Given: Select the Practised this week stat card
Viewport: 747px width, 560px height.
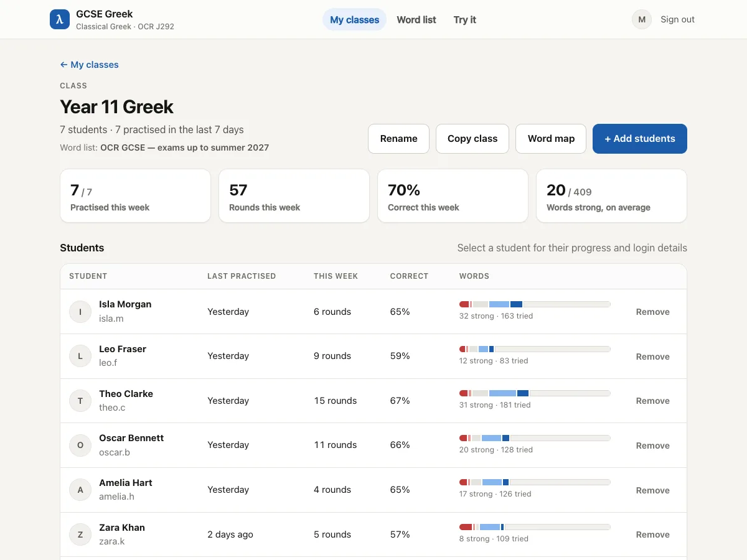Looking at the screenshot, I should [x=136, y=196].
